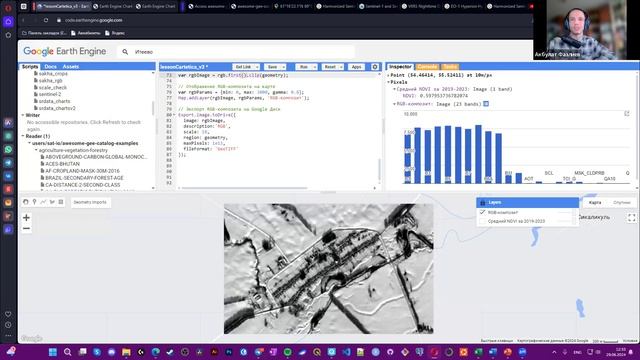The image size is (640, 360).
Task: Select the add marker drawing tool
Action: [x=34, y=202]
